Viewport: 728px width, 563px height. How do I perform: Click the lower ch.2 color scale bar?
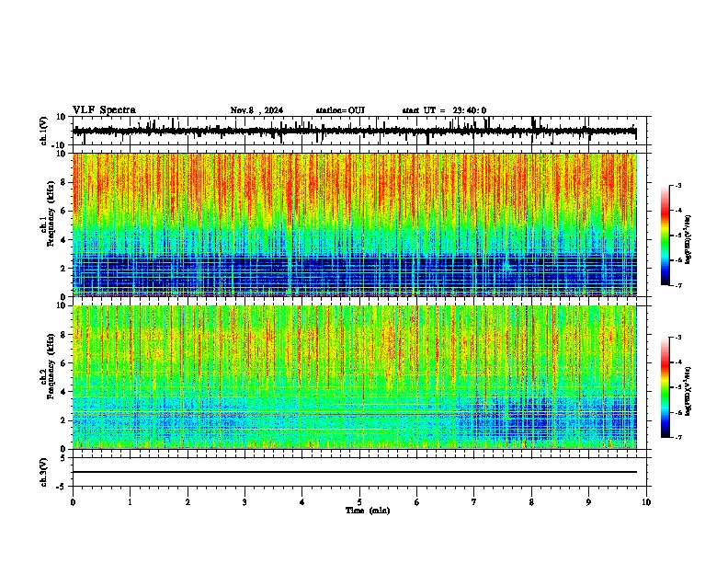click(x=665, y=387)
